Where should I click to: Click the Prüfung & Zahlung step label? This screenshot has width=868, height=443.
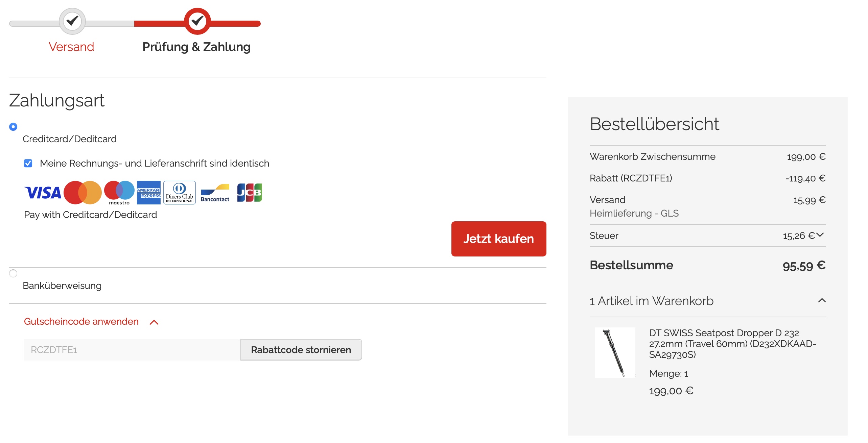click(196, 47)
